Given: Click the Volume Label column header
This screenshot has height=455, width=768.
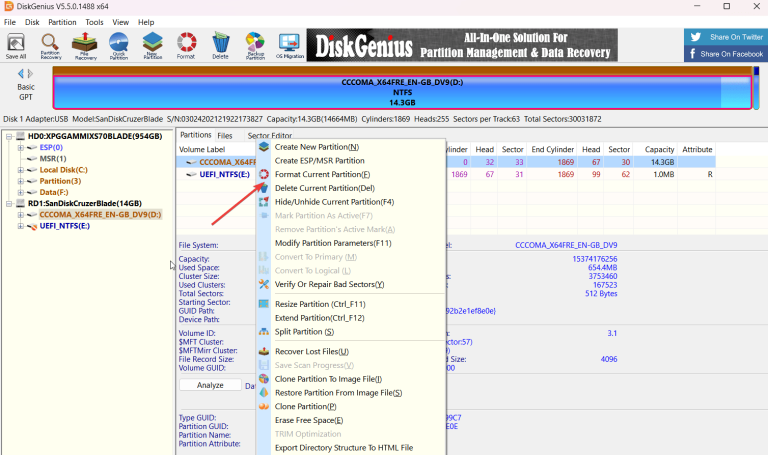Looking at the screenshot, I should click(x=202, y=149).
